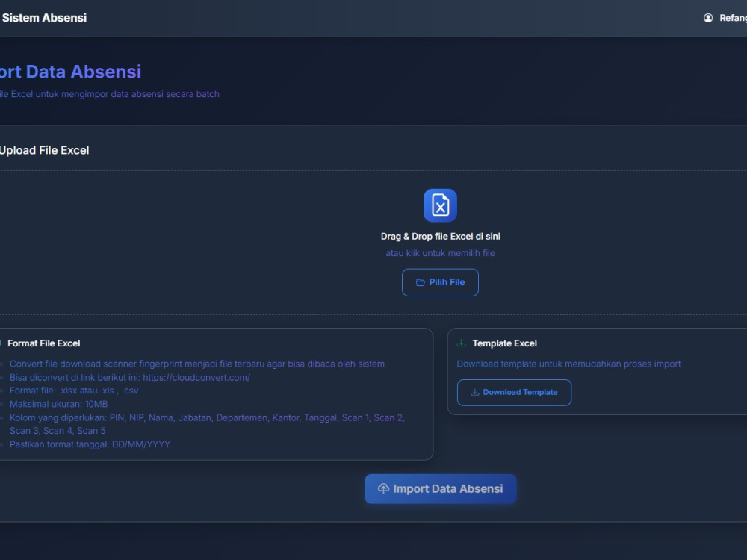Click the 'Upload File Excel' section heading
Viewport: 747px width, 560px height.
44,151
